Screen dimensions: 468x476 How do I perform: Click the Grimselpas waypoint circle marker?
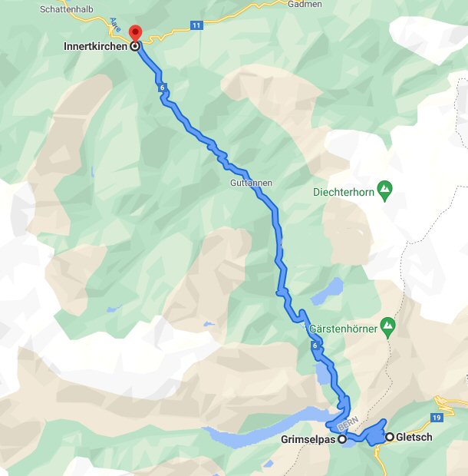(342, 439)
